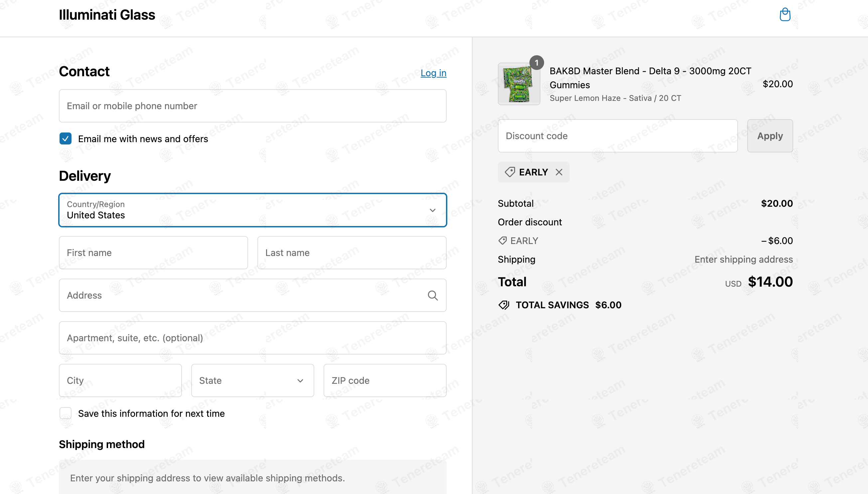Click the Subtotal $20.00 value
The width and height of the screenshot is (868, 494).
coord(777,203)
